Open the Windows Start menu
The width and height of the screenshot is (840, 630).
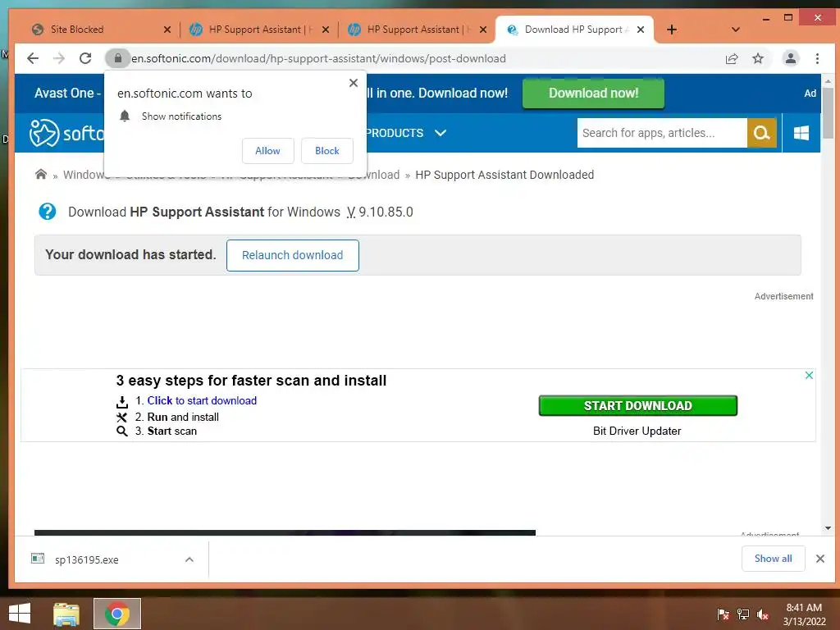point(20,614)
